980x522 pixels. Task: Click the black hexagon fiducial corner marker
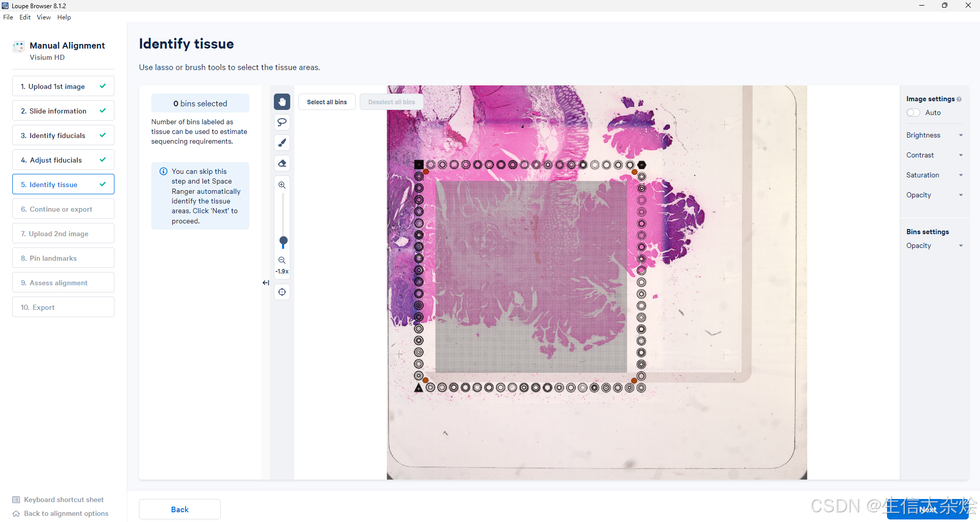(642, 165)
